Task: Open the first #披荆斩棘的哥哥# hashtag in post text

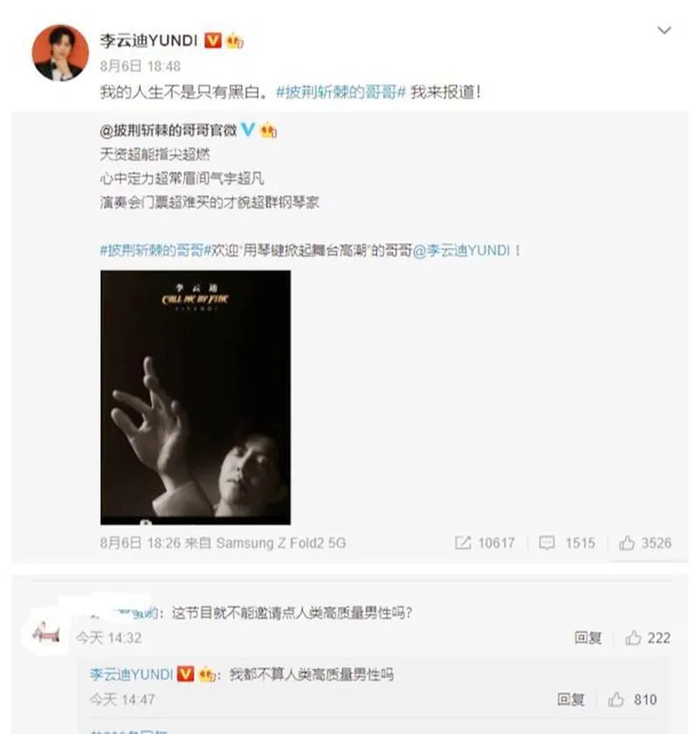Action: [x=340, y=92]
